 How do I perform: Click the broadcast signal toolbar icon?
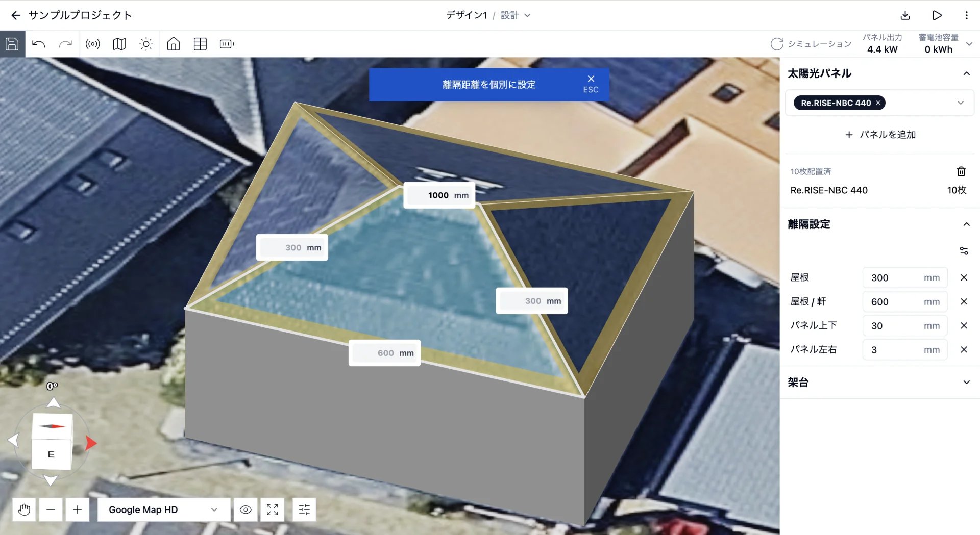93,44
